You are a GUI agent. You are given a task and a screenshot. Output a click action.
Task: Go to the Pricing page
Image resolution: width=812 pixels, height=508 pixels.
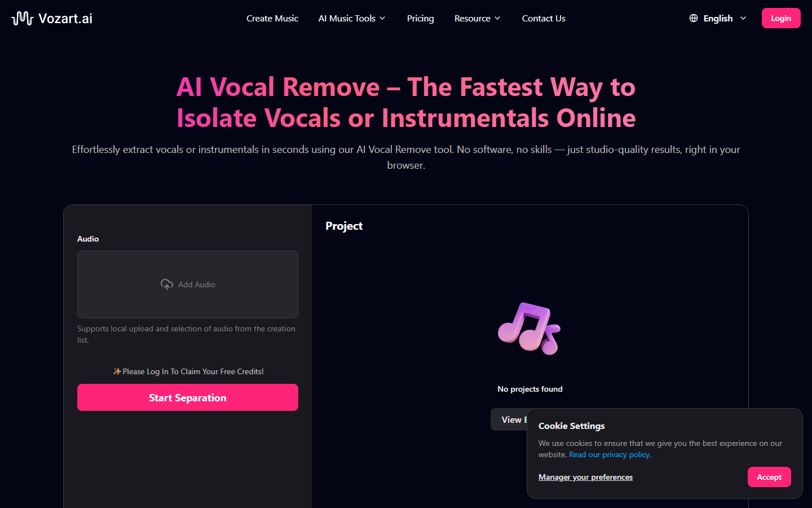pyautogui.click(x=420, y=18)
